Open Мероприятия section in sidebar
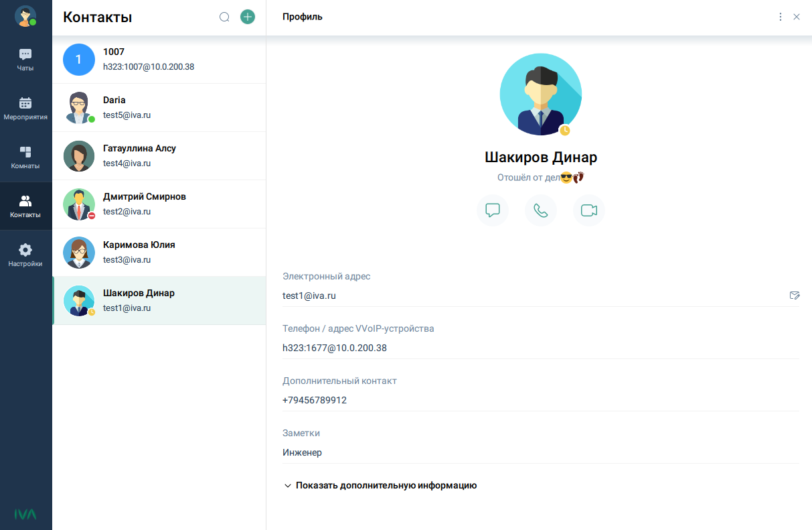Screen dimensions: 812x530 25,109
